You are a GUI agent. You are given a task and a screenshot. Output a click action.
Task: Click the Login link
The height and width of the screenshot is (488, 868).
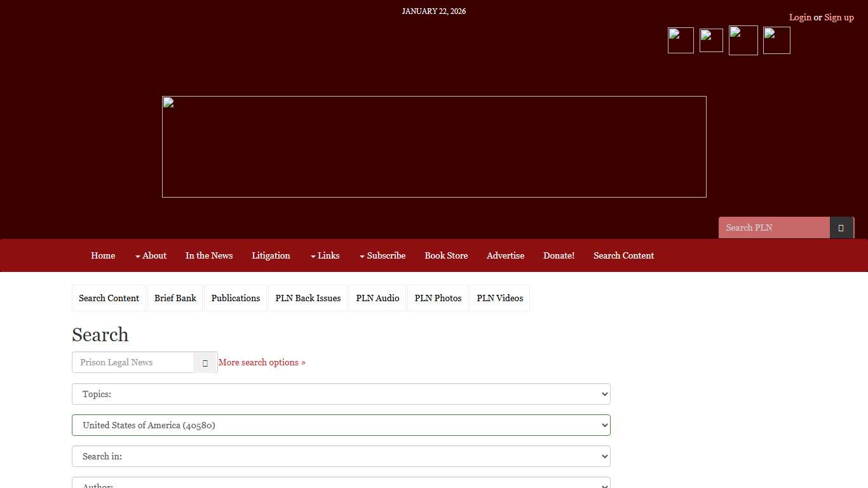coord(800,17)
